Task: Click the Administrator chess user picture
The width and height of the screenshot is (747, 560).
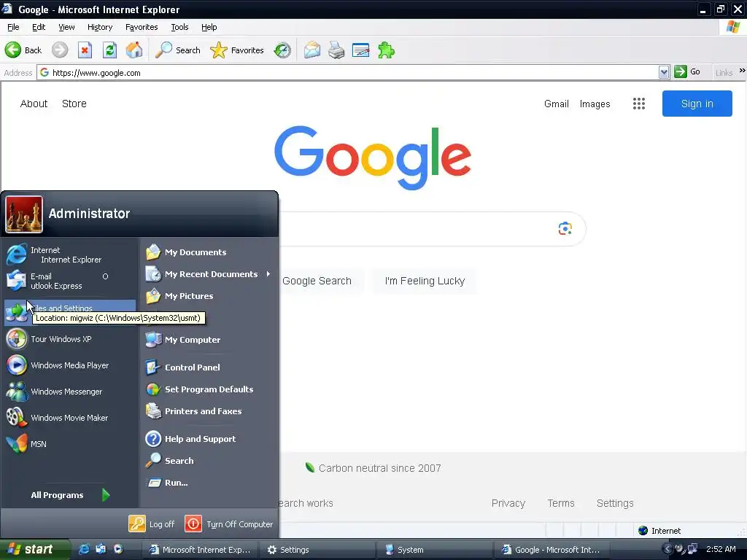Action: tap(24, 214)
